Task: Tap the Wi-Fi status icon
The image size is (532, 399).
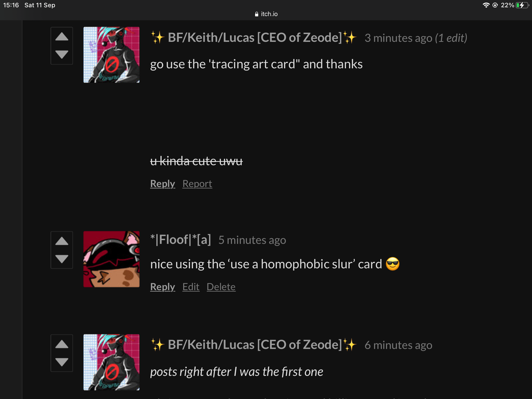Action: click(486, 5)
